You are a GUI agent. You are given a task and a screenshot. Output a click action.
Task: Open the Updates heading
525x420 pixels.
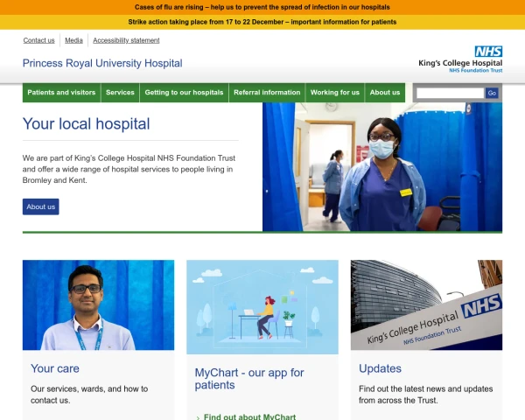point(380,368)
